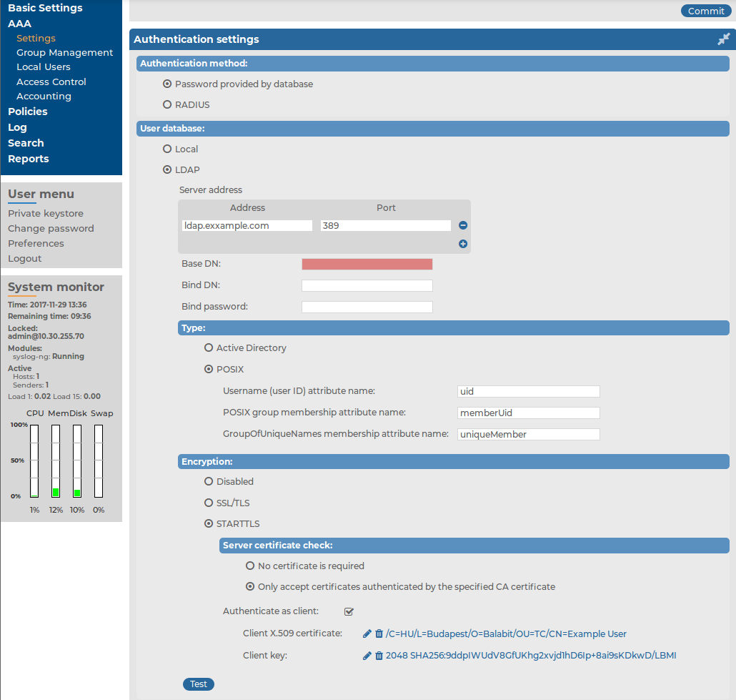736x700 pixels.
Task: Click the Base DN input field
Action: [x=367, y=264]
